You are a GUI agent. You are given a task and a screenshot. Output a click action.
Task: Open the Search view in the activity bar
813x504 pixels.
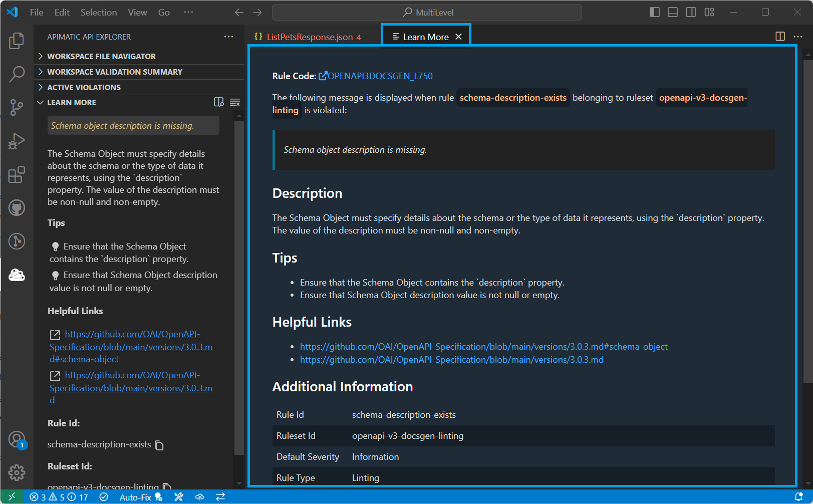17,74
